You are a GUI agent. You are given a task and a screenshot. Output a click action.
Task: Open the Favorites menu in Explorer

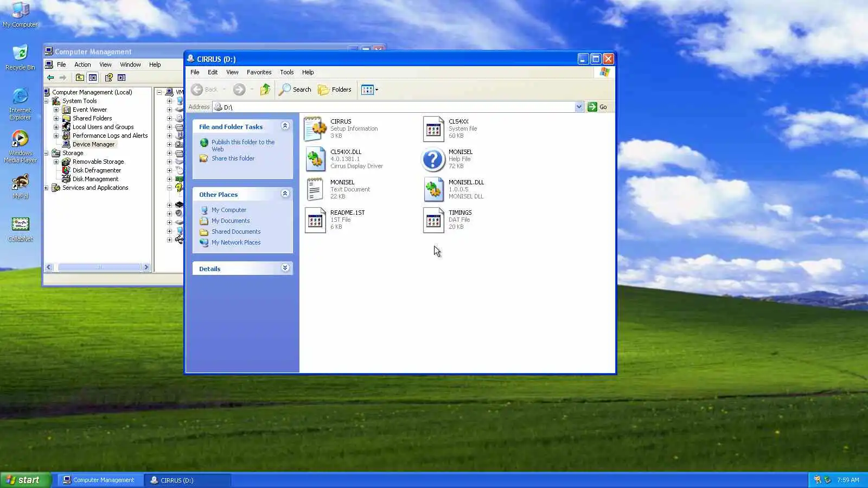tap(259, 72)
